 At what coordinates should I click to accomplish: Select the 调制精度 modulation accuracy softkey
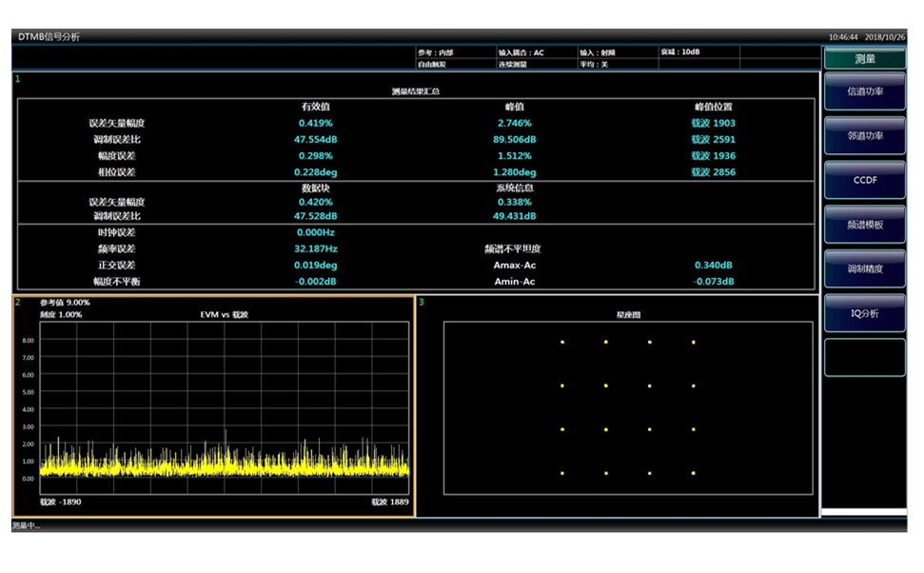(865, 268)
